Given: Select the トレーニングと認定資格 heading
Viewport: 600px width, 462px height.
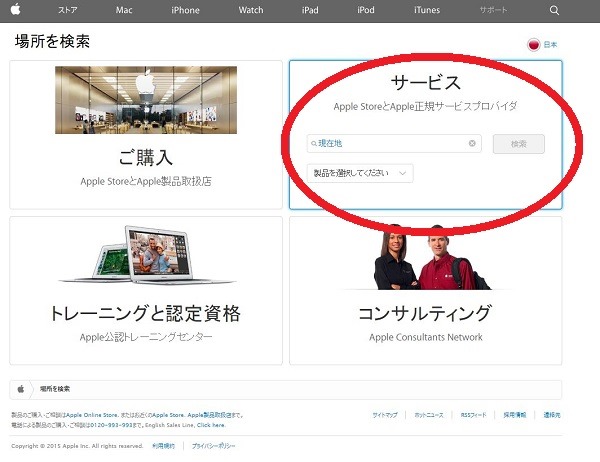Looking at the screenshot, I should (x=145, y=313).
